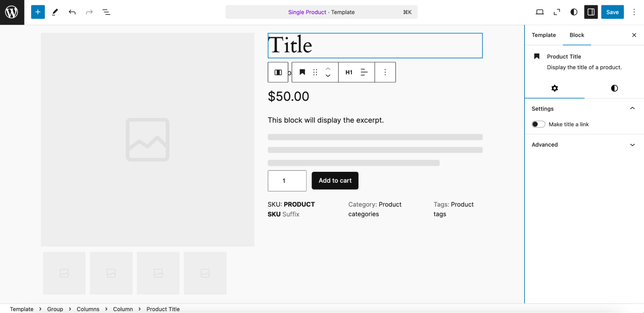Select the SKU: PRODUCT SKU Suffix block
This screenshot has width=644, height=313.
point(291,209)
